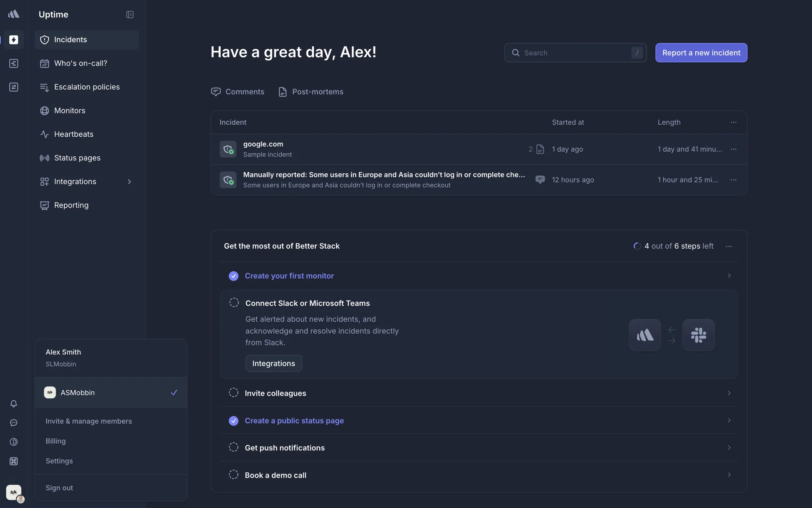Click the Slack logo tile
Viewport: 812px width, 508px height.
point(698,335)
